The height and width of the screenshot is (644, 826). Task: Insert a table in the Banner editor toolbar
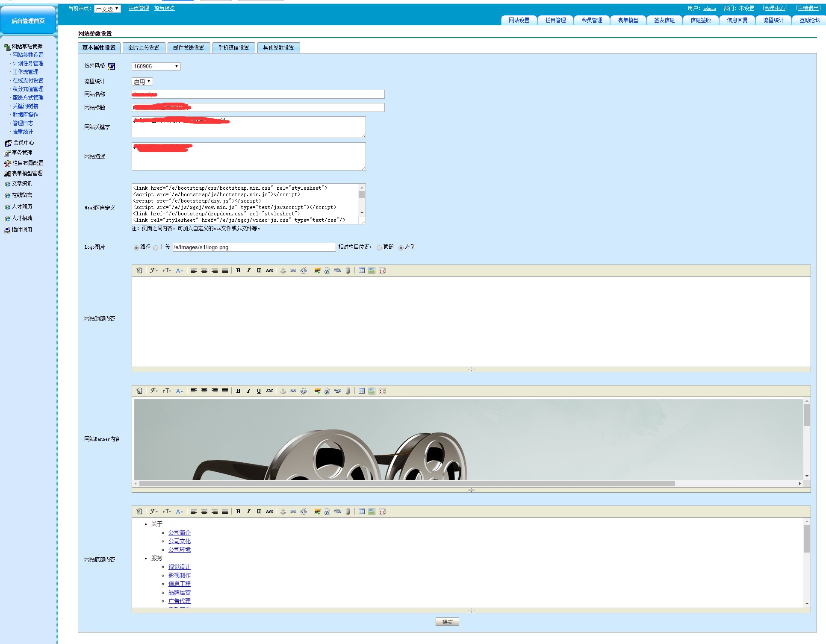coord(362,391)
